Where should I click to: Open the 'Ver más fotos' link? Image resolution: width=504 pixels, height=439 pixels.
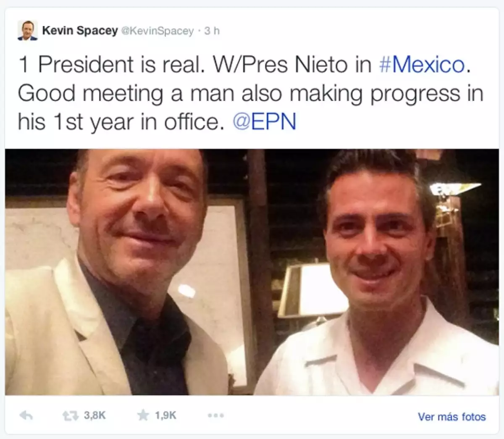[451, 417]
